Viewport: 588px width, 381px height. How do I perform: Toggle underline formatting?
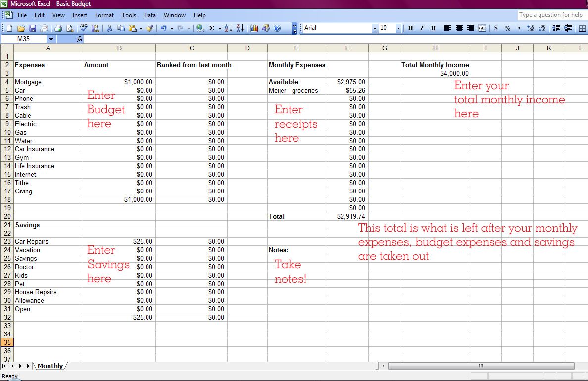[x=433, y=28]
